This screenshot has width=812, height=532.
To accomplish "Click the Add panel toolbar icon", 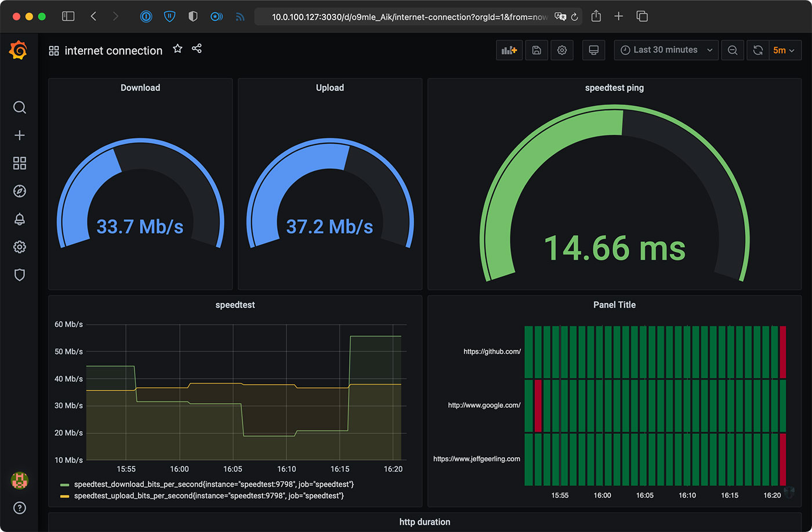I will [509, 50].
